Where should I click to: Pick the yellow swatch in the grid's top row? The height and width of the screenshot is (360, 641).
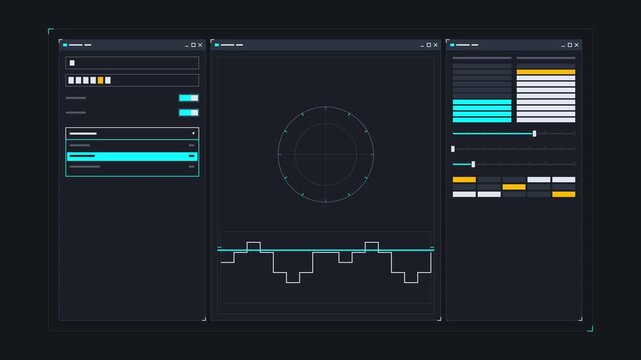[464, 179]
